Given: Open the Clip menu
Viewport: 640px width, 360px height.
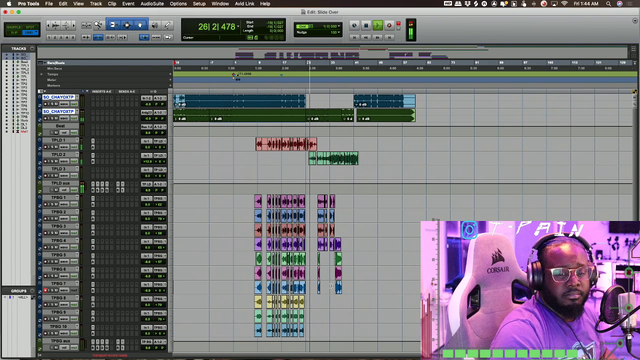Looking at the screenshot, I should tap(112, 4).
